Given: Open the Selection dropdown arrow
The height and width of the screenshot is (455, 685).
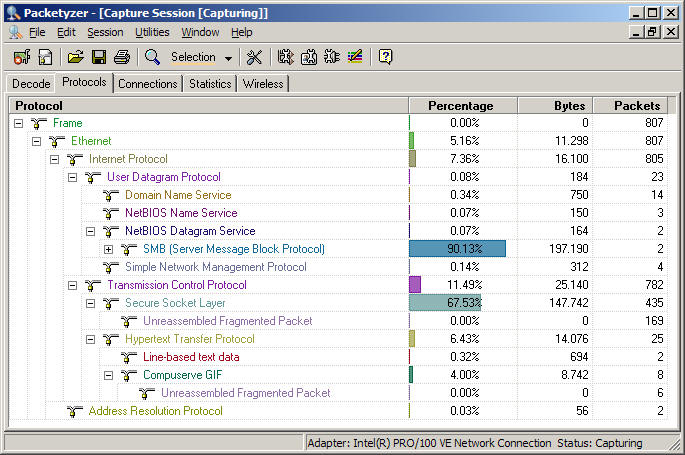Looking at the screenshot, I should 228,58.
